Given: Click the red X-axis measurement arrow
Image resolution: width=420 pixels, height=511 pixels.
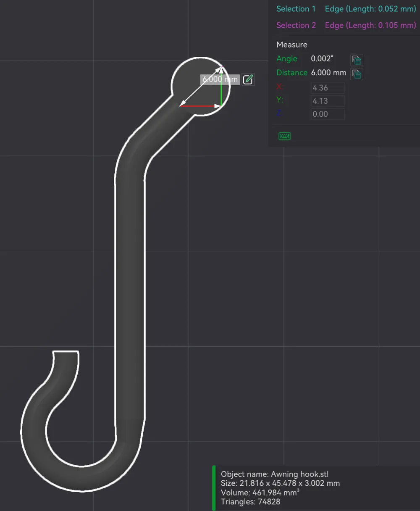Looking at the screenshot, I should coord(197,106).
